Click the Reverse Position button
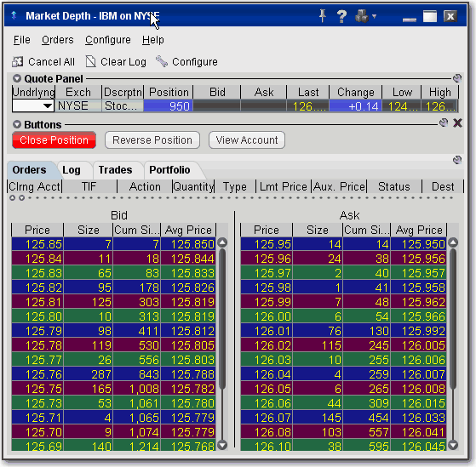 [x=152, y=140]
